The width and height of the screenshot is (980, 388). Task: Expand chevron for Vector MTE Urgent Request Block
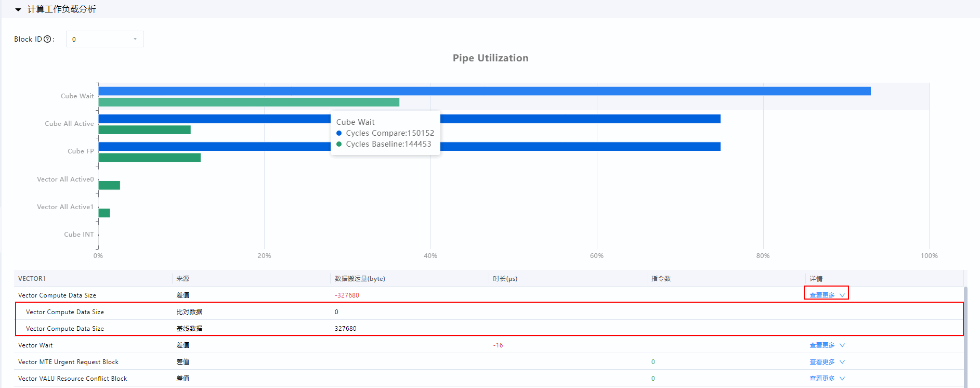(842, 362)
